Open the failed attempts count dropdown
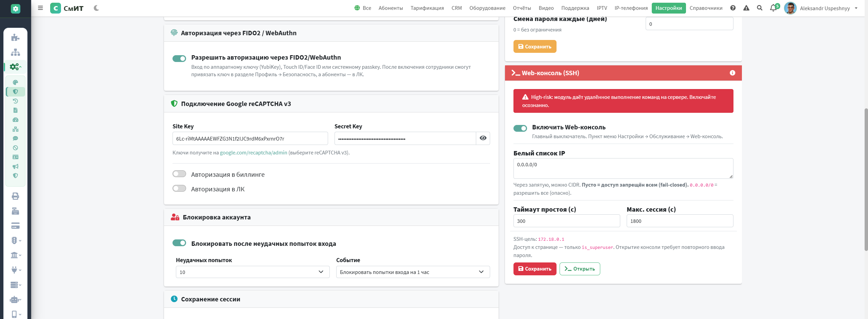 [x=253, y=272]
